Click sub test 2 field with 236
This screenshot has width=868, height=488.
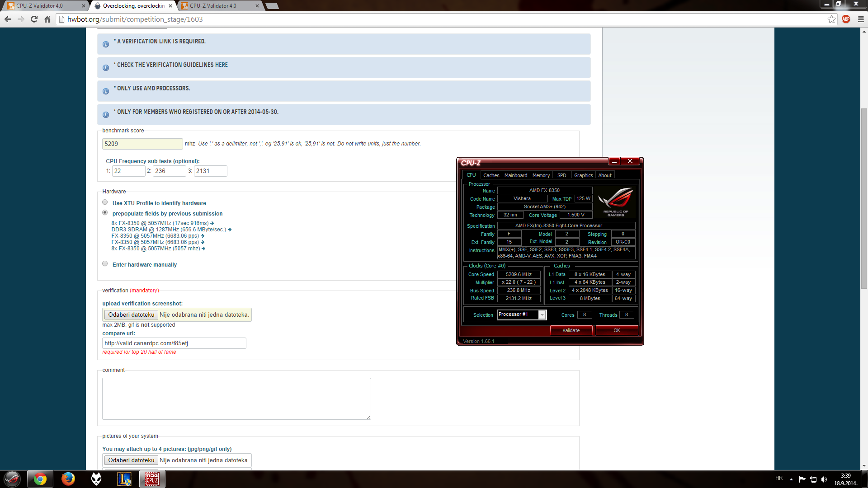[169, 171]
